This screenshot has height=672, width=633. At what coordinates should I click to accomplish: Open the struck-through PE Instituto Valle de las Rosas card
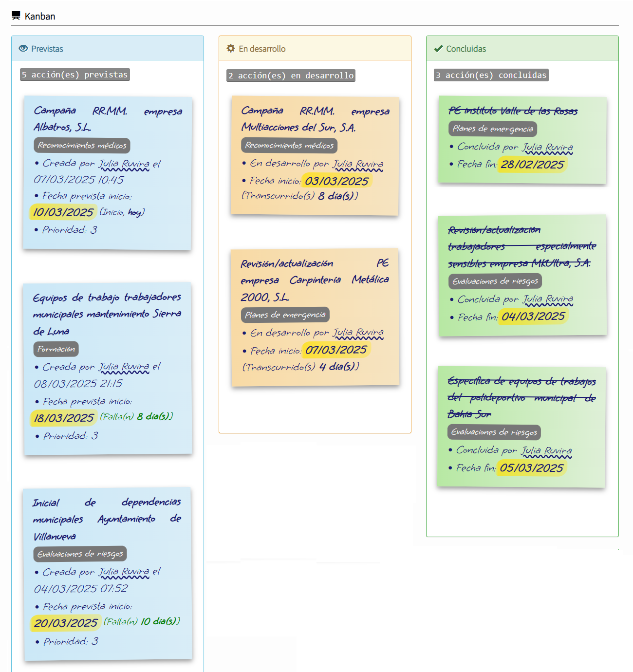click(x=513, y=111)
